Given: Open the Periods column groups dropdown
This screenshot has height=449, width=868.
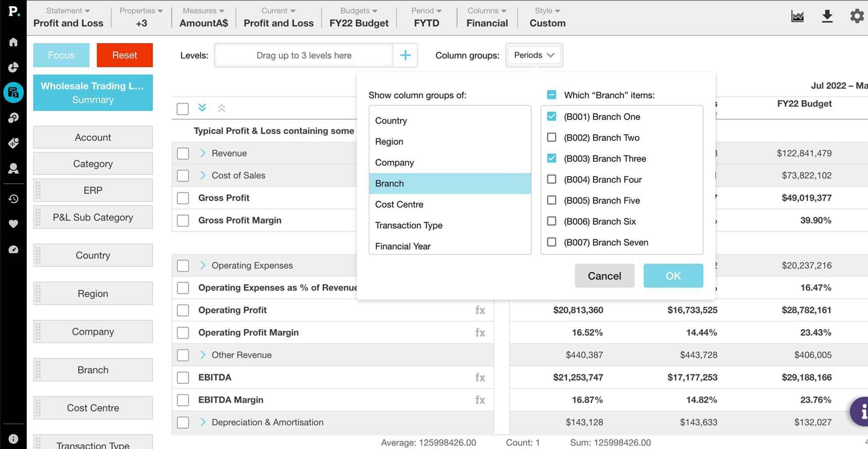Looking at the screenshot, I should tap(534, 55).
